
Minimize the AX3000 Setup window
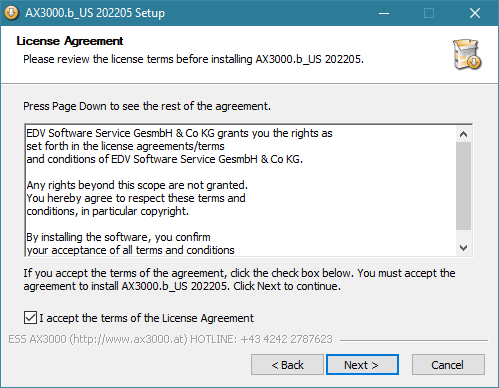pyautogui.click(x=384, y=13)
